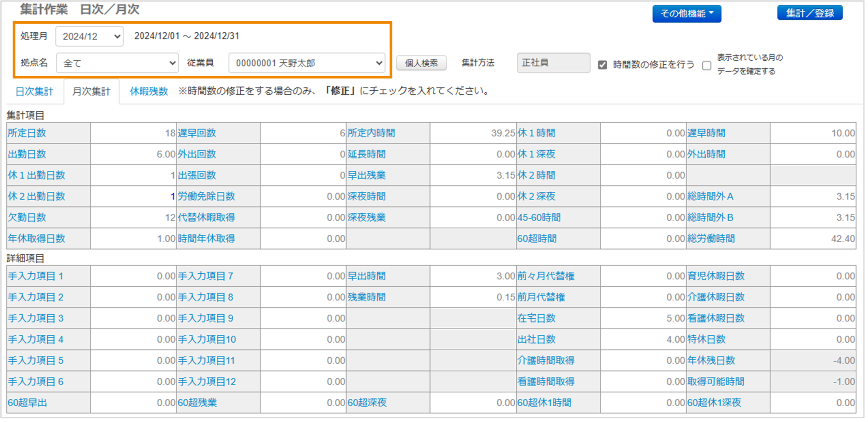Open the 休暇残数 tab
This screenshot has height=422, width=868.
[149, 91]
